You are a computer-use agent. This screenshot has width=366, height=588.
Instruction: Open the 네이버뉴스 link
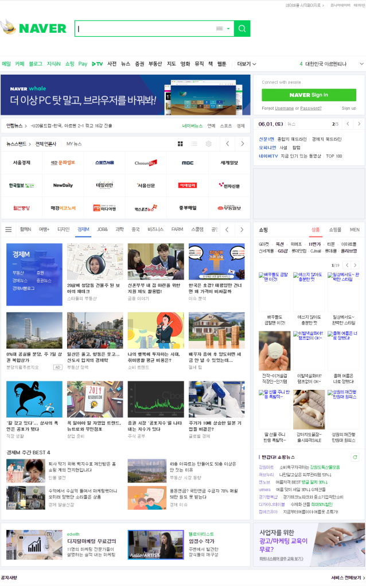tap(192, 126)
